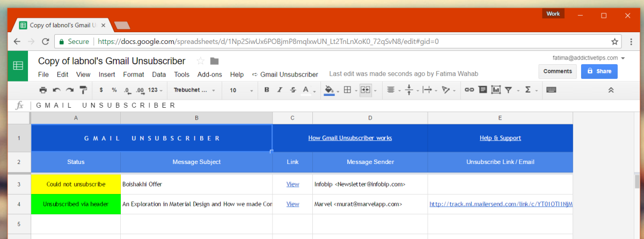Format as percent

pyautogui.click(x=114, y=90)
